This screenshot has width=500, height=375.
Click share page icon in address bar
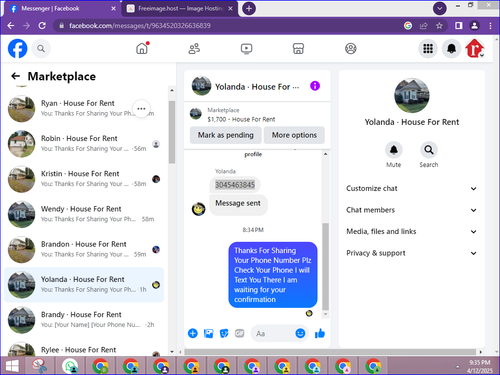424,26
